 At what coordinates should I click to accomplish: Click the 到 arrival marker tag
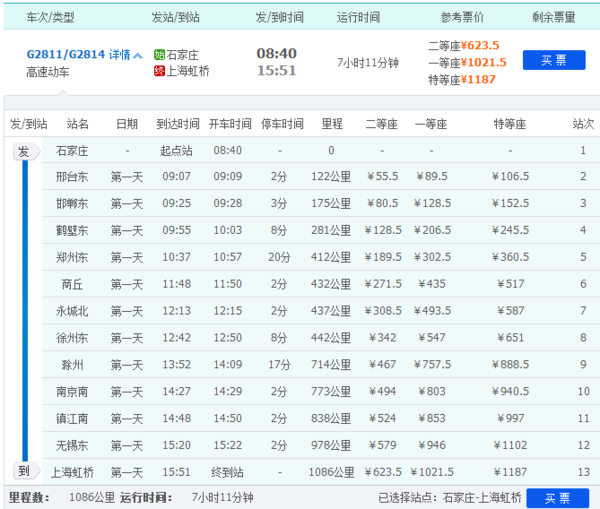pyautogui.click(x=26, y=471)
